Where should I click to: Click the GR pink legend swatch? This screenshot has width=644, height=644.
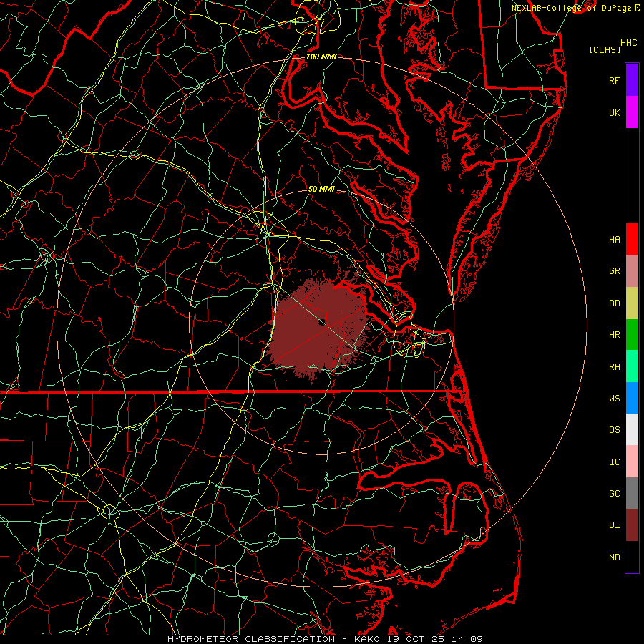coord(632,271)
